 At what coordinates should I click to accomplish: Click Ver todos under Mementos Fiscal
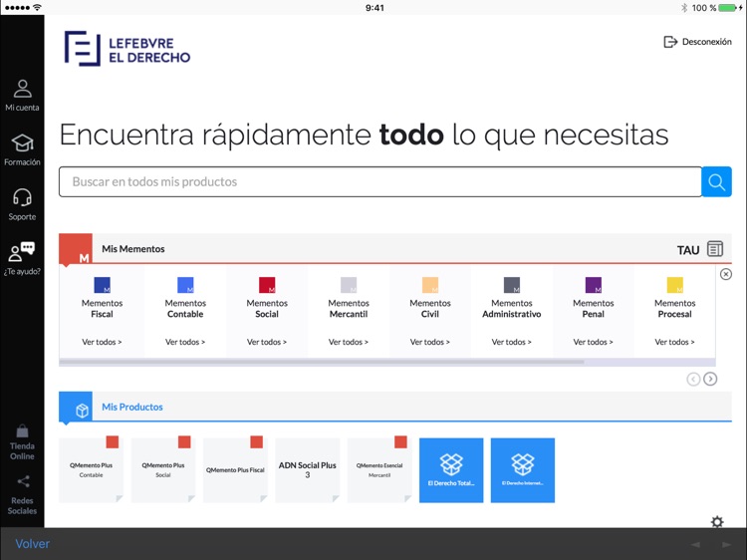pyautogui.click(x=102, y=342)
